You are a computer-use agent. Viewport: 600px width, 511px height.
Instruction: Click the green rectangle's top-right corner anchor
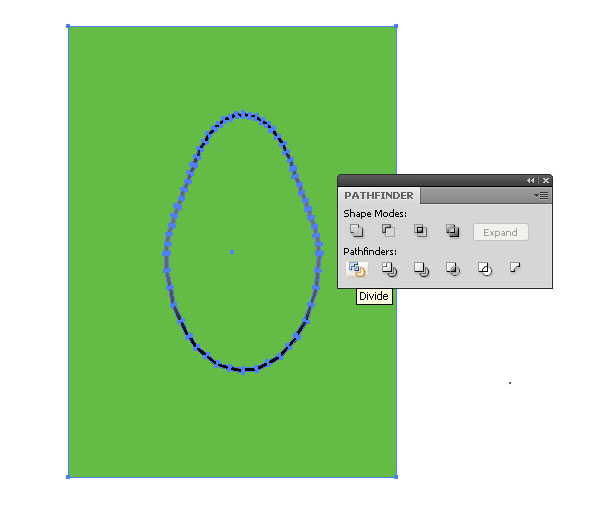pyautogui.click(x=396, y=26)
